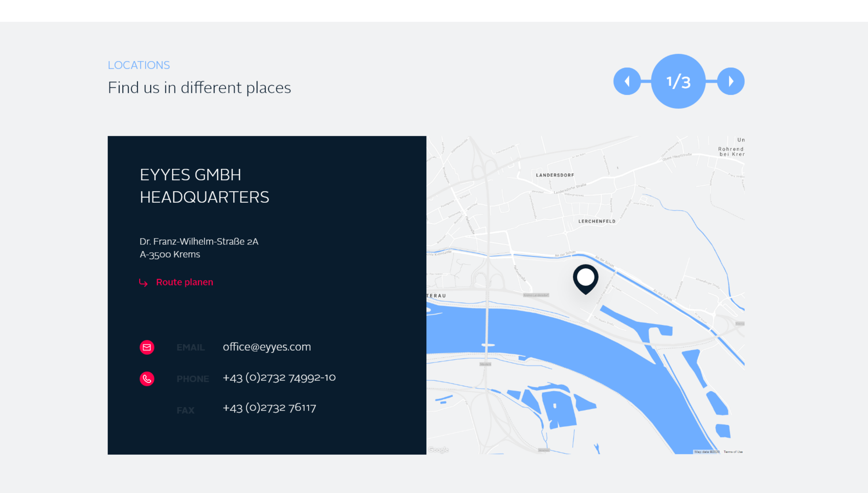Click the 1/3 slide counter circle
This screenshot has width=868, height=493.
coord(678,81)
